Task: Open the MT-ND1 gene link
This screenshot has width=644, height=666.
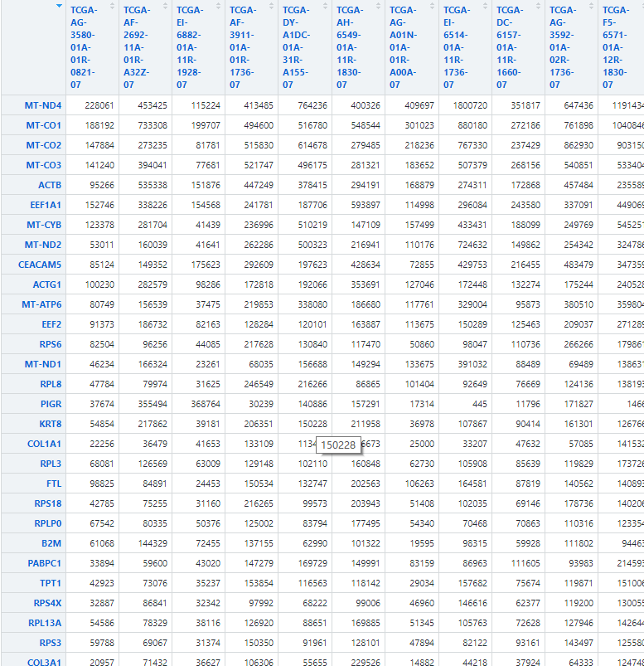Action: coord(43,364)
